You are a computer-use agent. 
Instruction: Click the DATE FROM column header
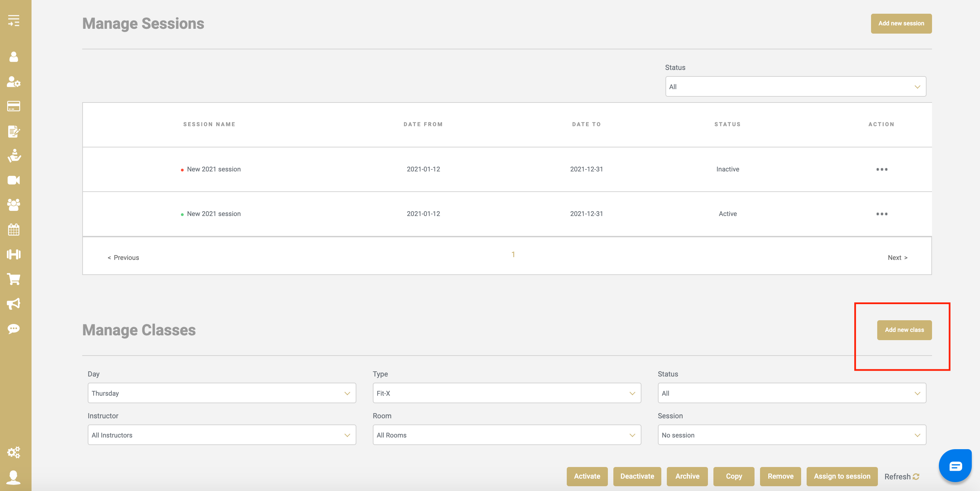point(423,124)
